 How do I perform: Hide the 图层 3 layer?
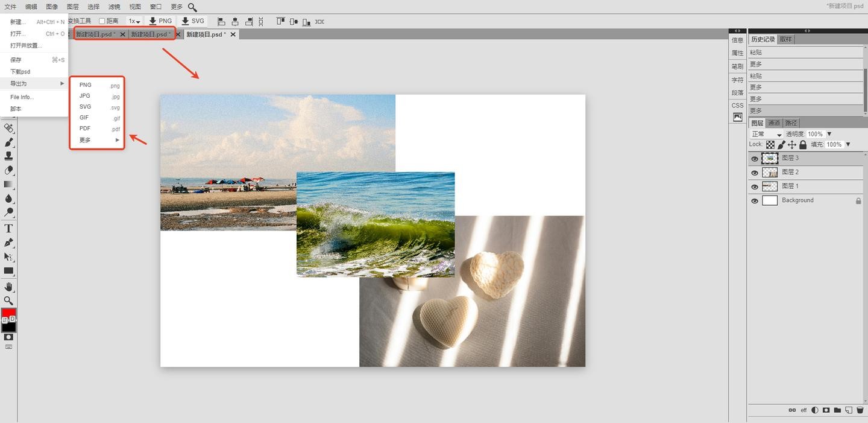754,159
